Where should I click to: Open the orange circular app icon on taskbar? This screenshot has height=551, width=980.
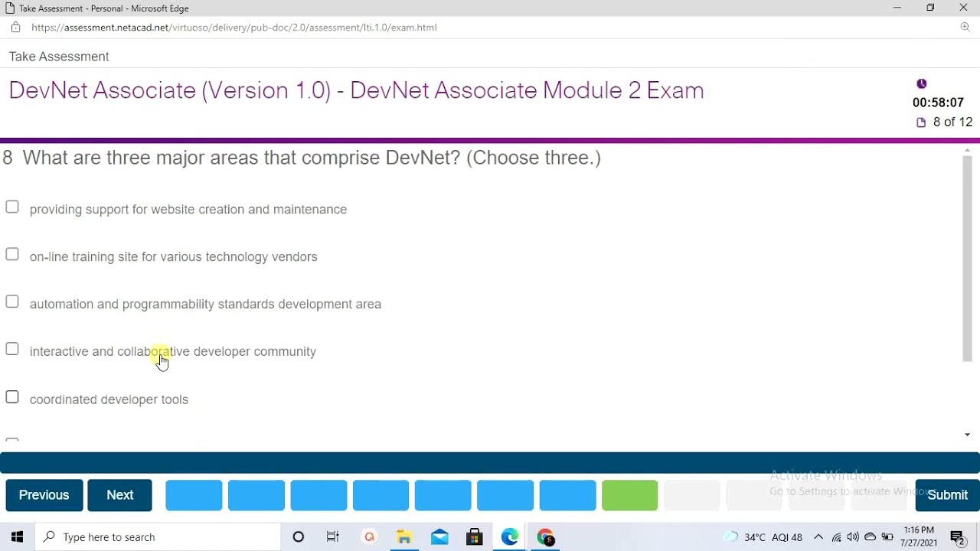[x=369, y=537]
